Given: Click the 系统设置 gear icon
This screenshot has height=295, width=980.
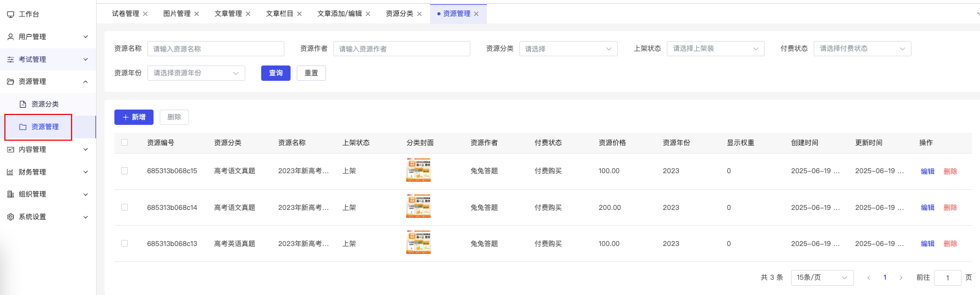Looking at the screenshot, I should point(10,217).
